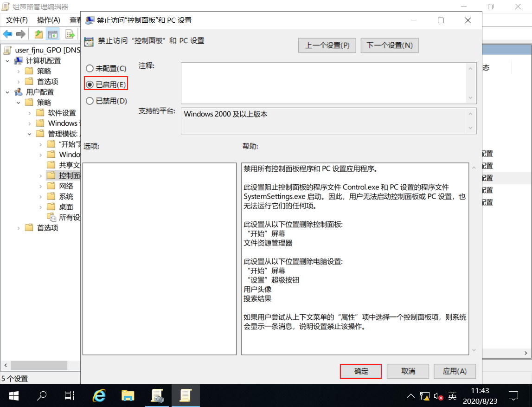Image resolution: width=532 pixels, height=407 pixels.
Task: Click the Forward arrow in editor toolbar
Action: click(x=21, y=34)
